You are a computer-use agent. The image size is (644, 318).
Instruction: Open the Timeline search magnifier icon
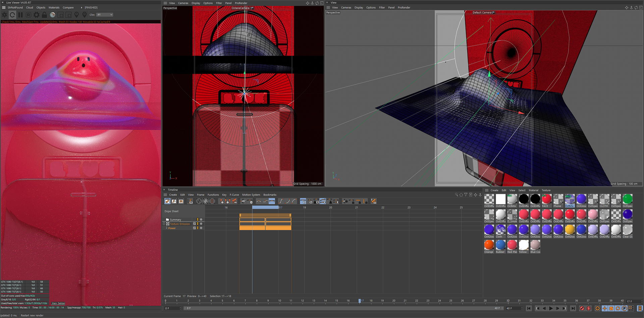click(x=456, y=195)
